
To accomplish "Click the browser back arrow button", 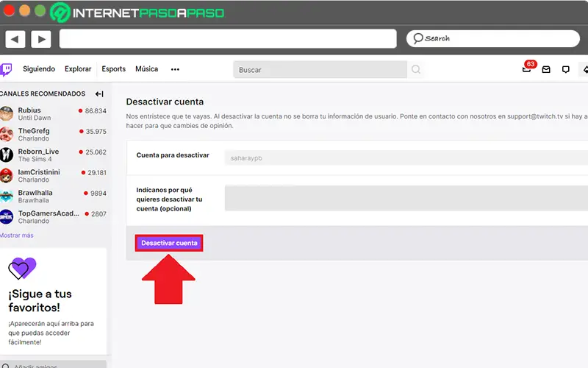I will (x=15, y=39).
